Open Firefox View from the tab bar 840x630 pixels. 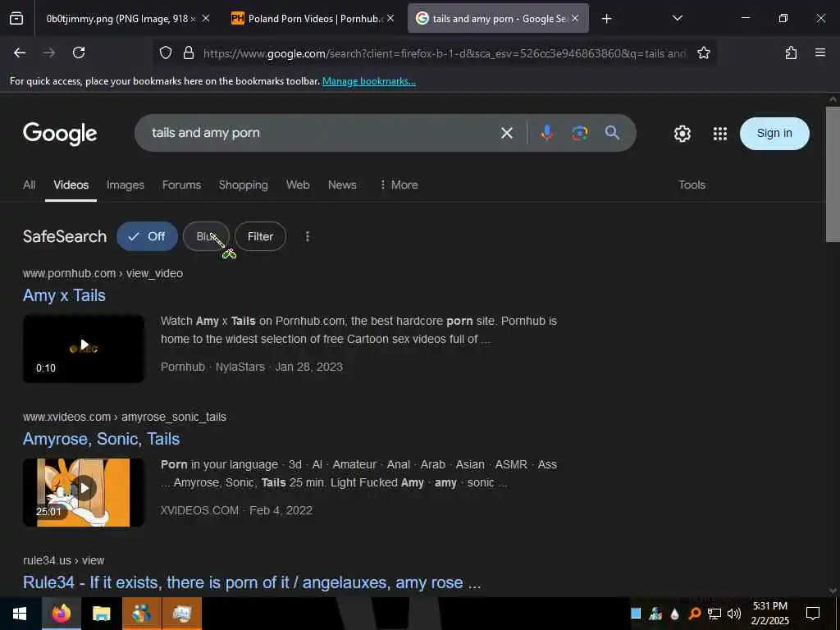(x=16, y=19)
